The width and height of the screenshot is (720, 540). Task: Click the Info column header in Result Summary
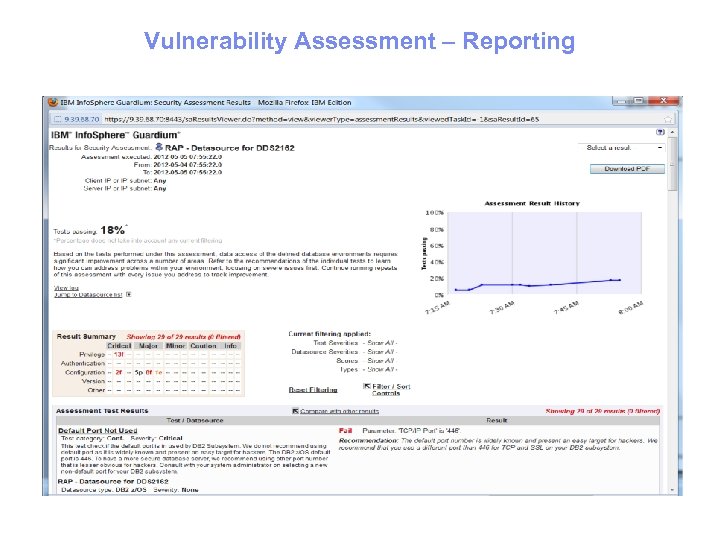(x=231, y=346)
